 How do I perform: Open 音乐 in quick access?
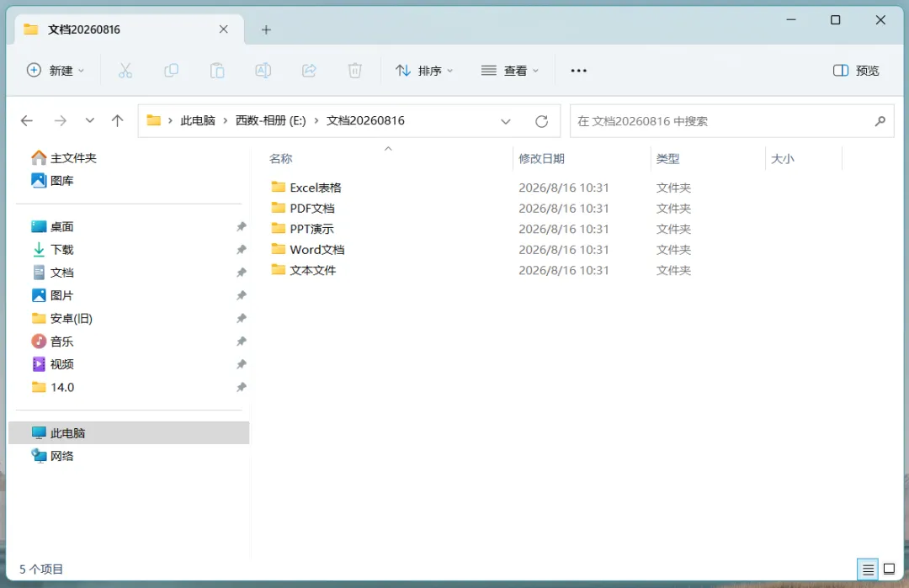coord(52,342)
